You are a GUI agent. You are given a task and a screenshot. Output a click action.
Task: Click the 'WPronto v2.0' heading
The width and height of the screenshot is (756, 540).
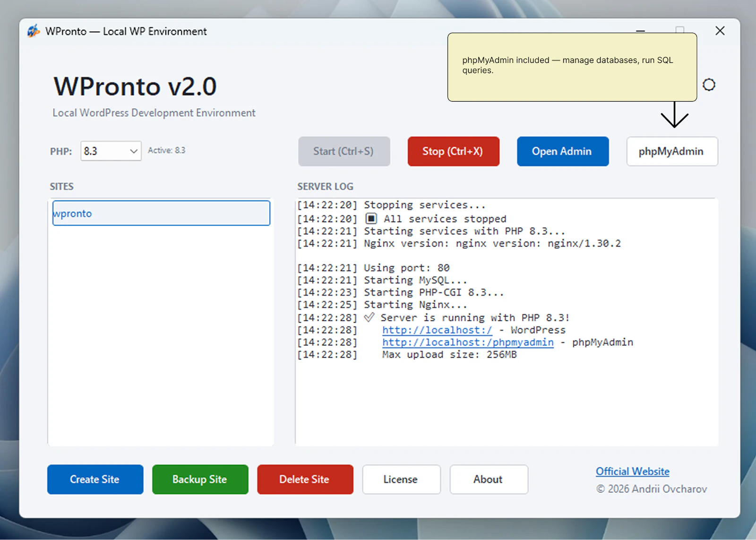(135, 87)
